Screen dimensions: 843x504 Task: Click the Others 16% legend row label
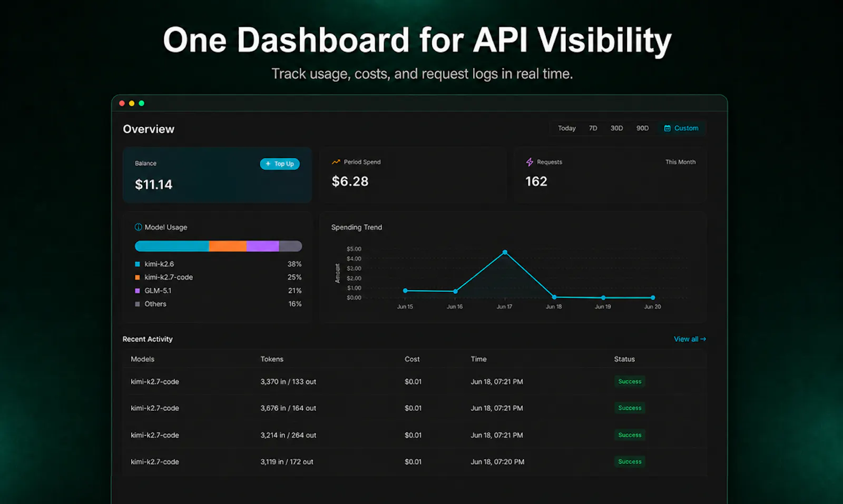coord(155,304)
